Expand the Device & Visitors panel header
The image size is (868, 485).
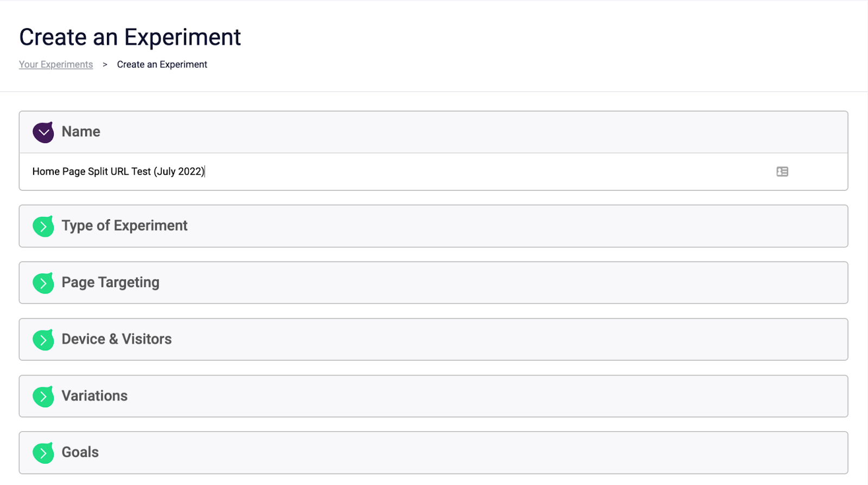click(x=433, y=340)
